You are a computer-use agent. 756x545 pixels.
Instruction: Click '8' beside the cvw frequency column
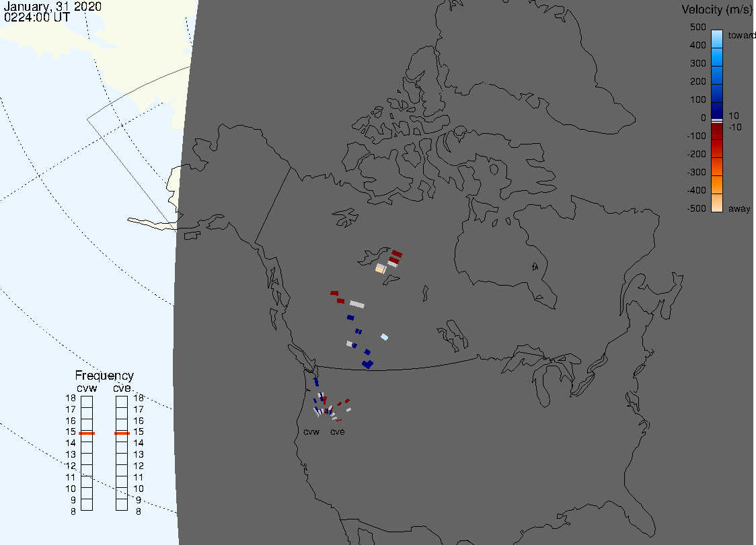[73, 511]
